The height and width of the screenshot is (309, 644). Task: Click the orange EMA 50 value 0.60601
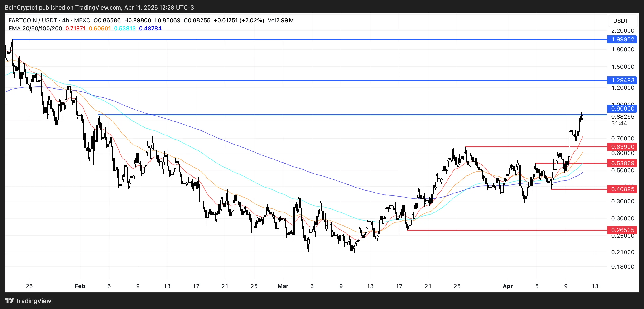[x=100, y=29]
